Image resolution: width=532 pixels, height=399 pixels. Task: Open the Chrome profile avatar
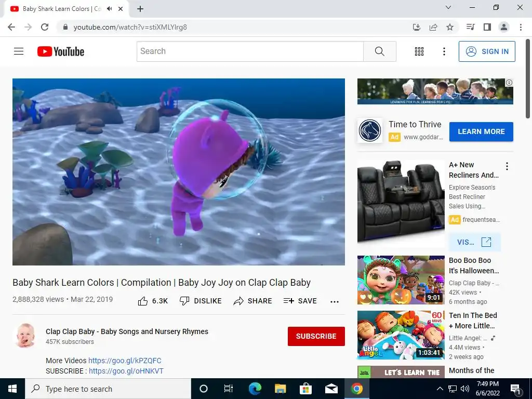coord(504,27)
